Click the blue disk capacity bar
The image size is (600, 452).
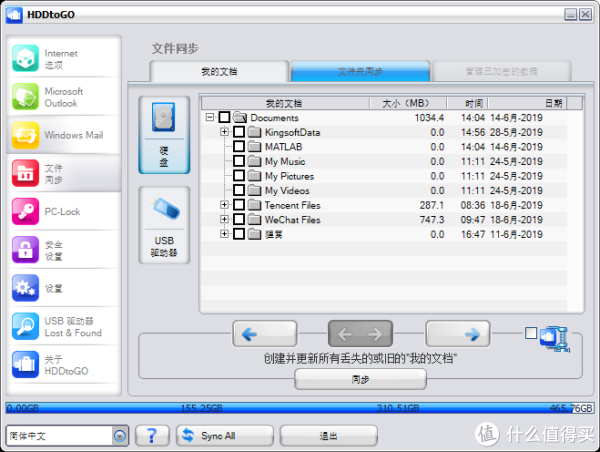tap(300, 408)
